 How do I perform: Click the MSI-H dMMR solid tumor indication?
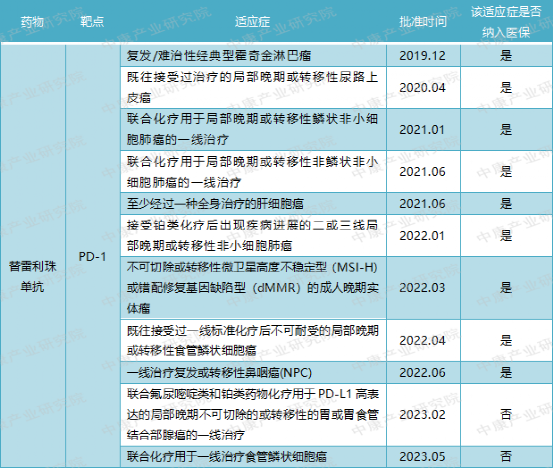[x=253, y=288]
